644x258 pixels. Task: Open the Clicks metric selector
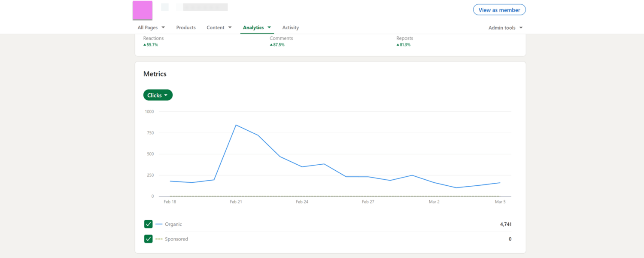pos(158,95)
